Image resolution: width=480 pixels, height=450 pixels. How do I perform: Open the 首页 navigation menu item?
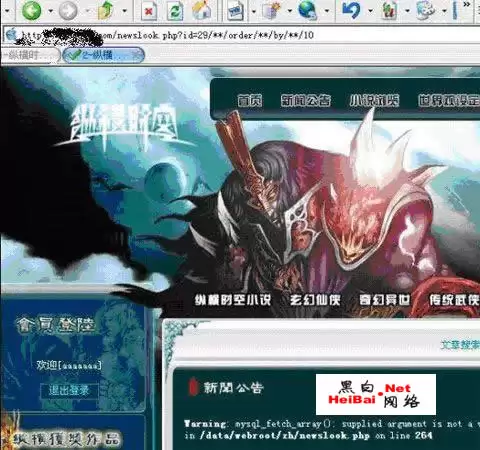(x=250, y=100)
